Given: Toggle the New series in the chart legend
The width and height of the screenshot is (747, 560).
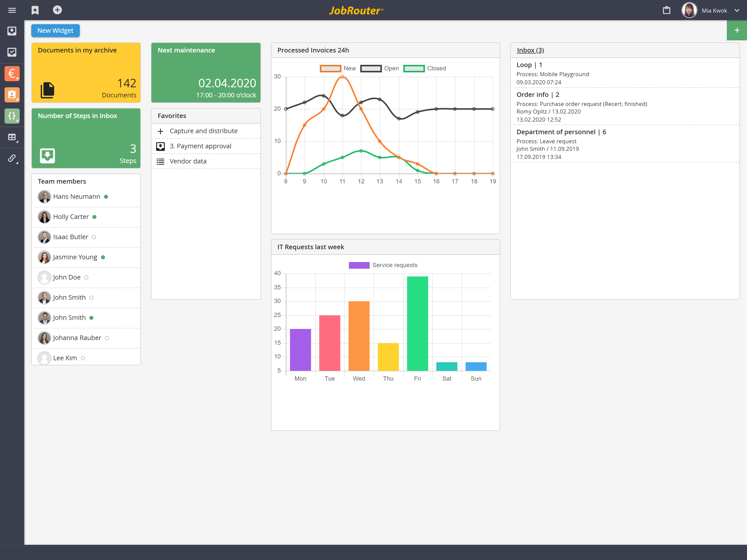Looking at the screenshot, I should click(x=330, y=69).
